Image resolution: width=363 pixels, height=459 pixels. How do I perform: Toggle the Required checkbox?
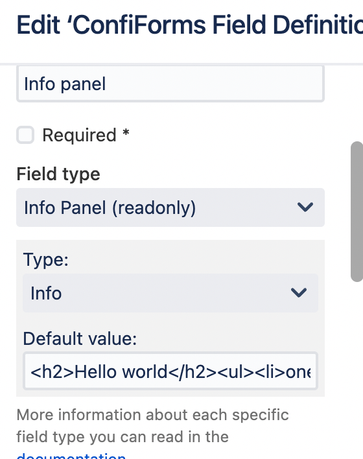click(25, 135)
